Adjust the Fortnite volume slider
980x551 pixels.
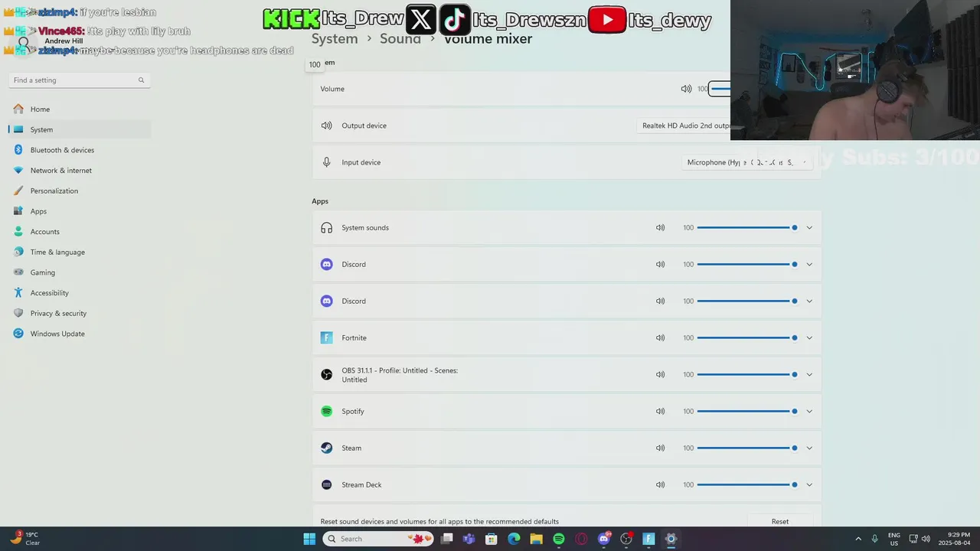coord(748,337)
